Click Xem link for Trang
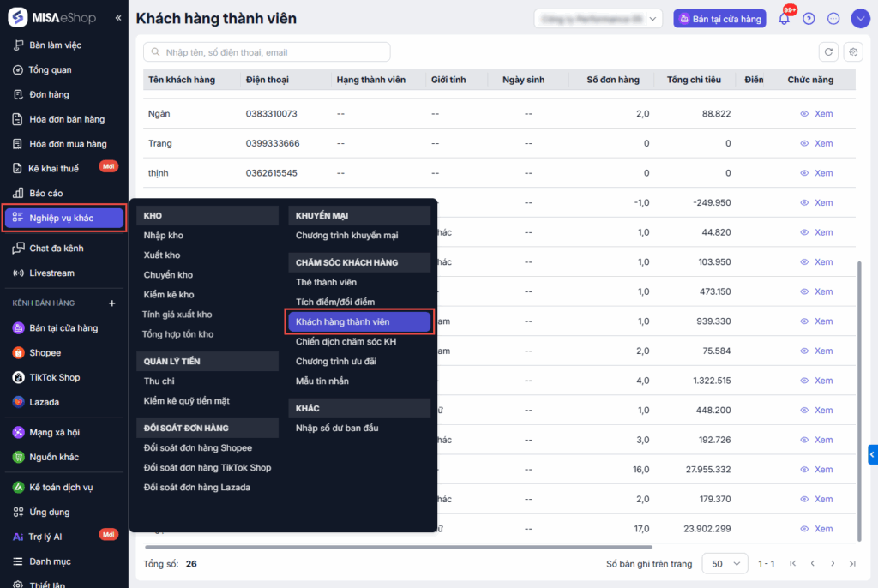This screenshot has height=588, width=878. [823, 143]
